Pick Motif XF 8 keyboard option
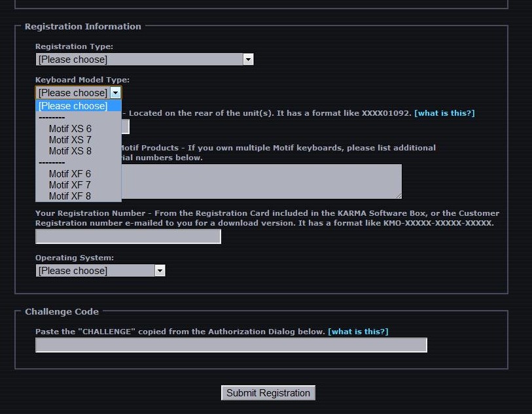Image resolution: width=532 pixels, height=414 pixels. click(70, 196)
